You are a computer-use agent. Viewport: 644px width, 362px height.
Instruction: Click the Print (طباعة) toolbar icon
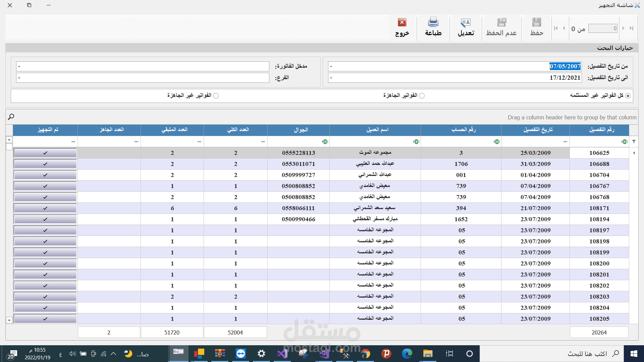[433, 23]
